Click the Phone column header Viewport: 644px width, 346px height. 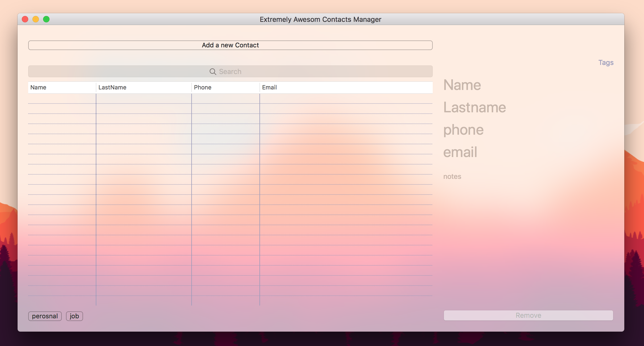tap(226, 87)
